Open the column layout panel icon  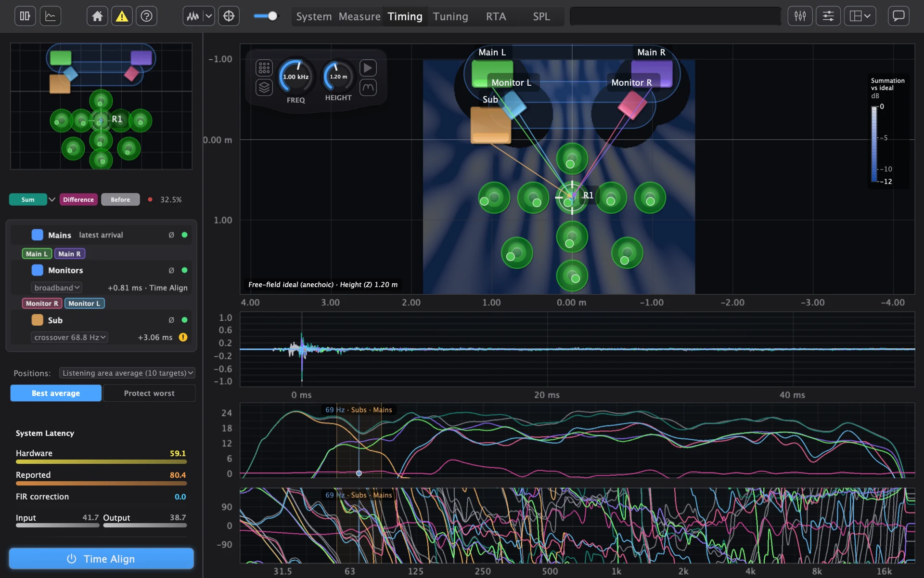(x=25, y=16)
